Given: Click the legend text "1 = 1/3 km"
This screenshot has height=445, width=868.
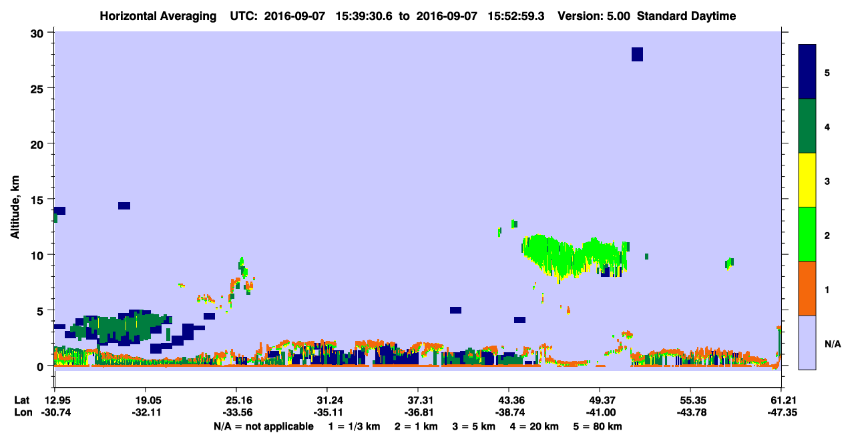Looking at the screenshot, I should tap(353, 426).
